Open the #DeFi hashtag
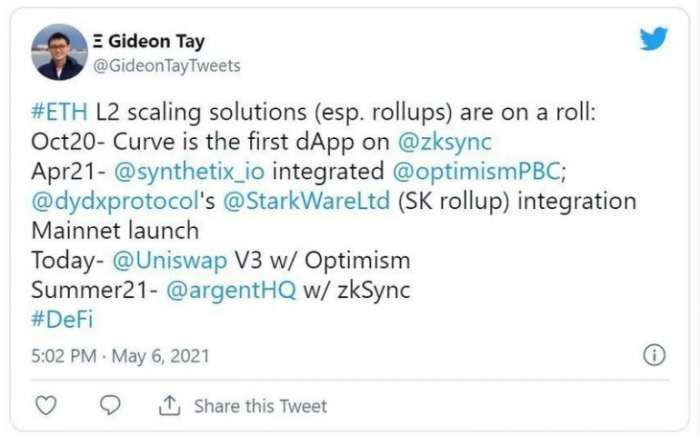This screenshot has width=700, height=436. click(62, 320)
